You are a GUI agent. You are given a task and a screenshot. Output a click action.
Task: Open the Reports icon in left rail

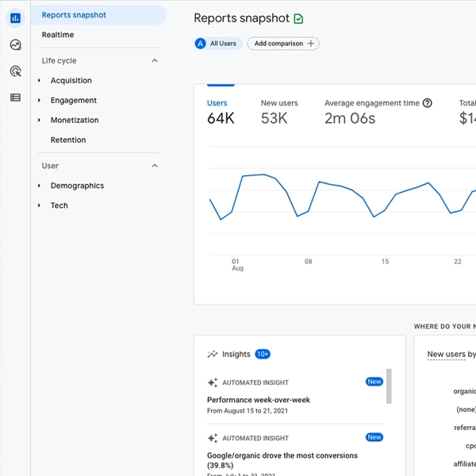(15, 17)
